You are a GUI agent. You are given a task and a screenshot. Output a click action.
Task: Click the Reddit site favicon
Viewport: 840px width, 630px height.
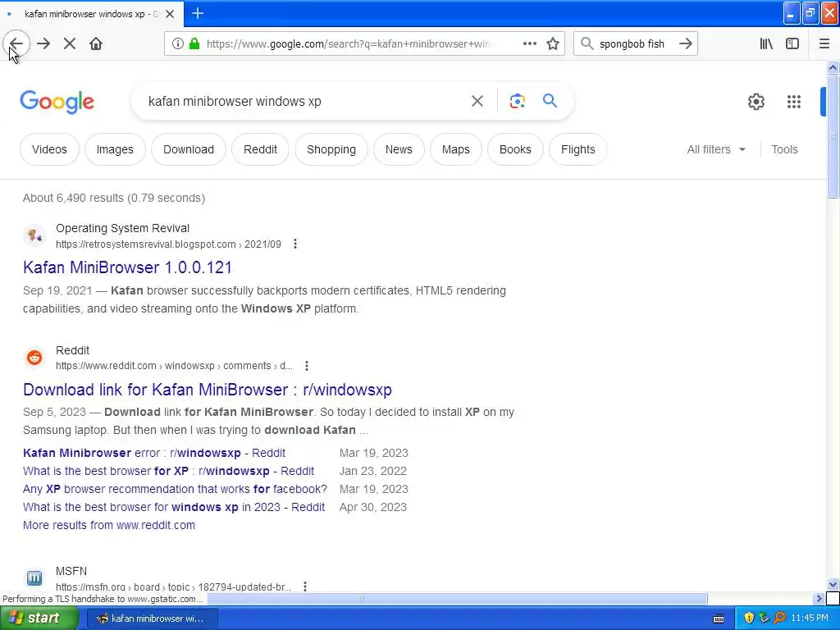pyautogui.click(x=34, y=358)
